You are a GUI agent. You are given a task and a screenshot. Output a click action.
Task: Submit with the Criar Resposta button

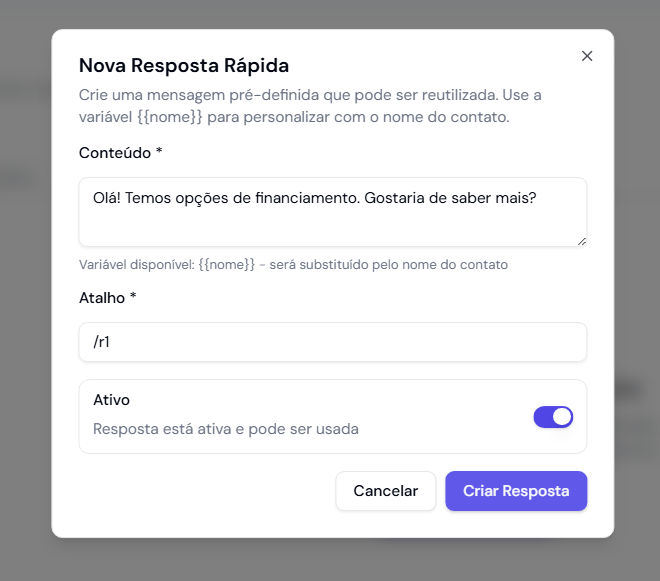(516, 491)
